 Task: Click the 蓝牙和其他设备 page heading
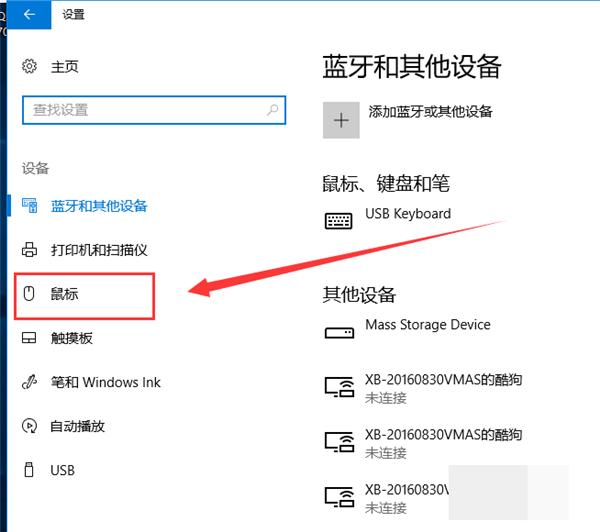tap(412, 67)
